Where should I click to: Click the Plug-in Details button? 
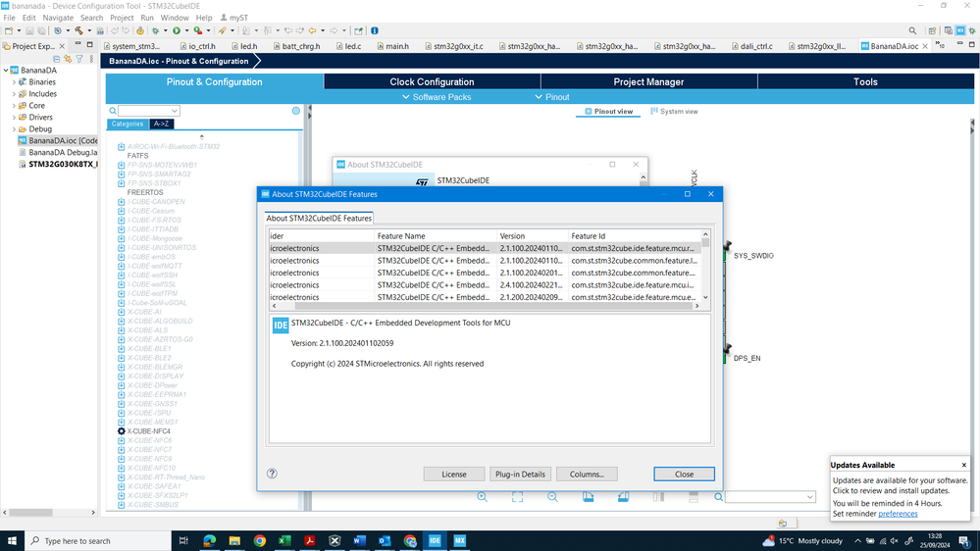click(520, 475)
